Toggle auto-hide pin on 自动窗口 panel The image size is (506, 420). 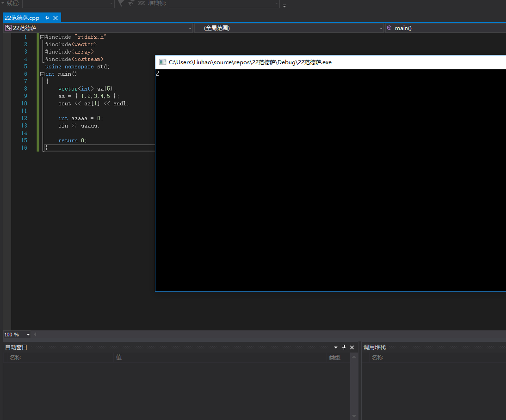(x=344, y=347)
